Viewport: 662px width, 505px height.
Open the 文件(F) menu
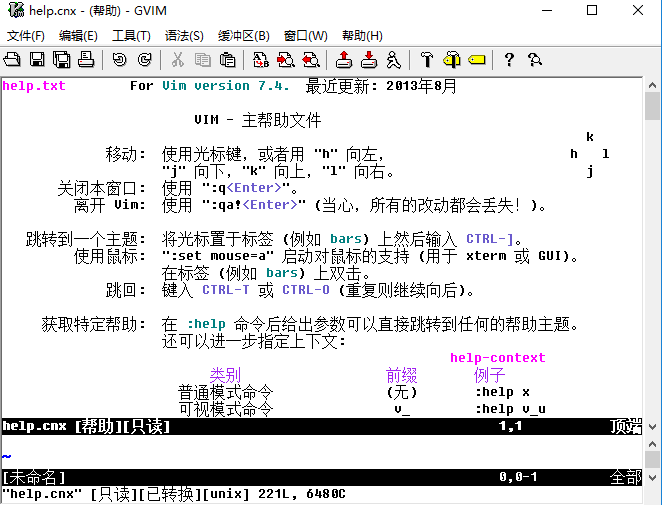pos(26,35)
